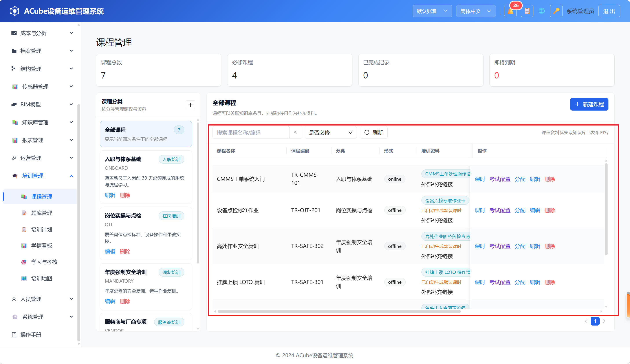Screen dimensions: 630x364
Task: Open the 是否必修 filter dropdown
Action: tap(330, 132)
